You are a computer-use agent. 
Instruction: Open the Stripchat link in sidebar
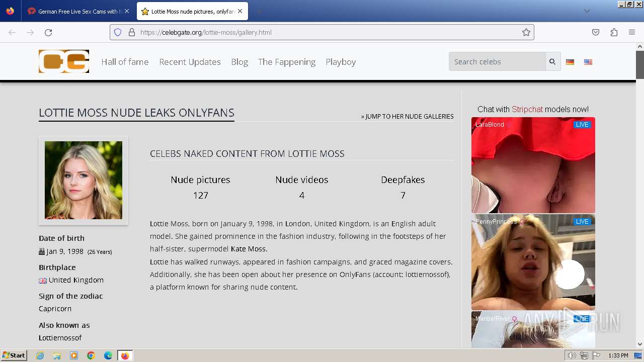[527, 109]
